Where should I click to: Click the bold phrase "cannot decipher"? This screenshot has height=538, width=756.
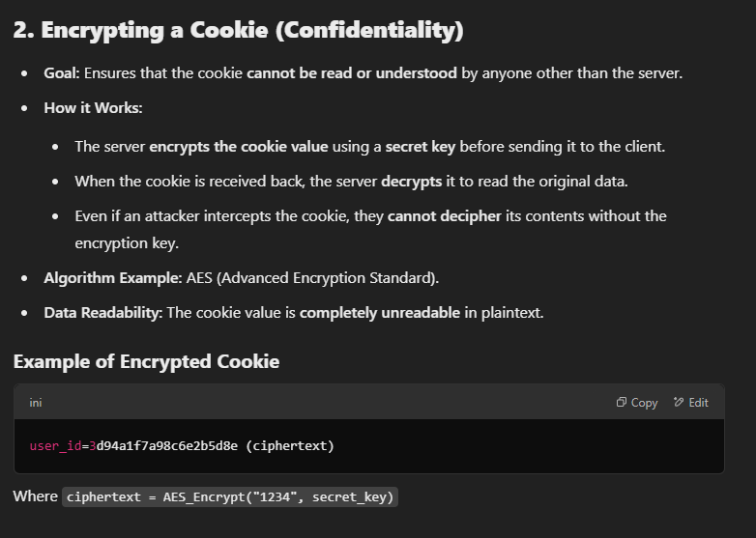tap(444, 215)
